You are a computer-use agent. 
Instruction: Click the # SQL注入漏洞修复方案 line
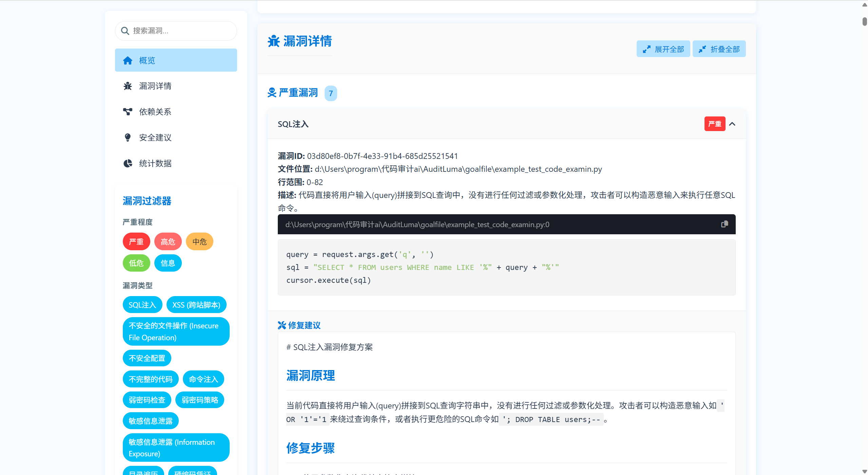329,347
